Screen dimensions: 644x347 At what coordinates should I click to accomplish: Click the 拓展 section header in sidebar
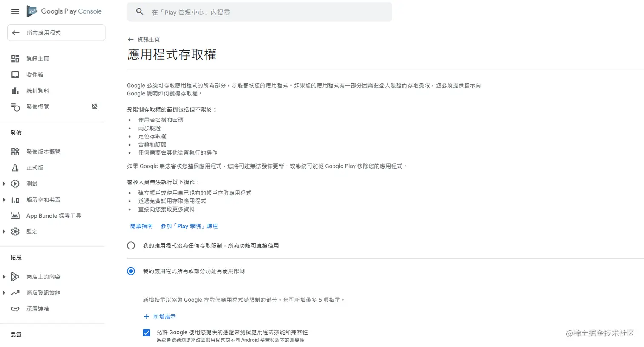click(x=16, y=258)
